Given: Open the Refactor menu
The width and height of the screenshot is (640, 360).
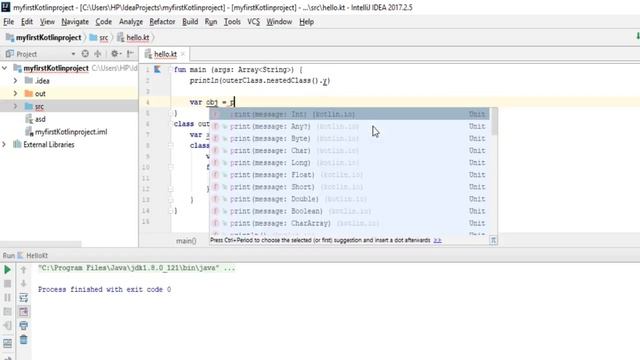Looking at the screenshot, I should (x=162, y=22).
